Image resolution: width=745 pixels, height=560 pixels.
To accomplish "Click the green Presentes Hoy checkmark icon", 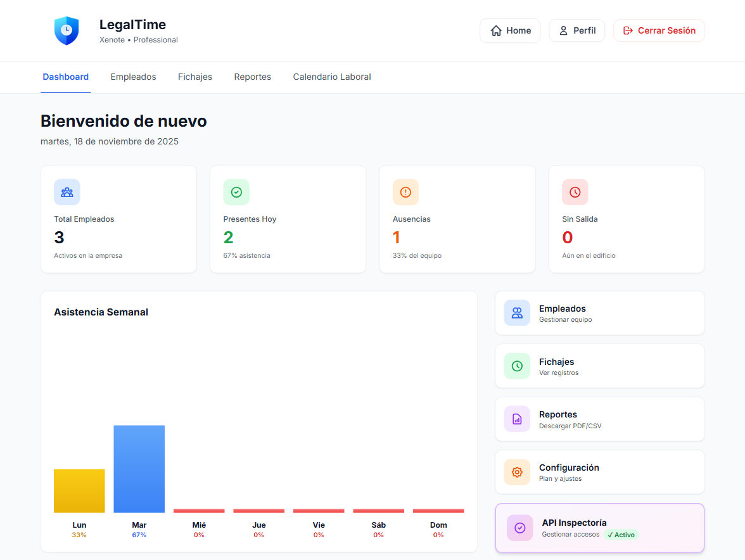I will coord(236,192).
